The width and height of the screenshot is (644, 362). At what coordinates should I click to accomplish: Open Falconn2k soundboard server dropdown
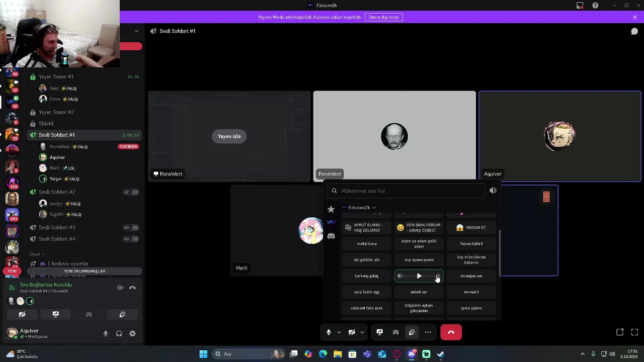click(x=359, y=207)
